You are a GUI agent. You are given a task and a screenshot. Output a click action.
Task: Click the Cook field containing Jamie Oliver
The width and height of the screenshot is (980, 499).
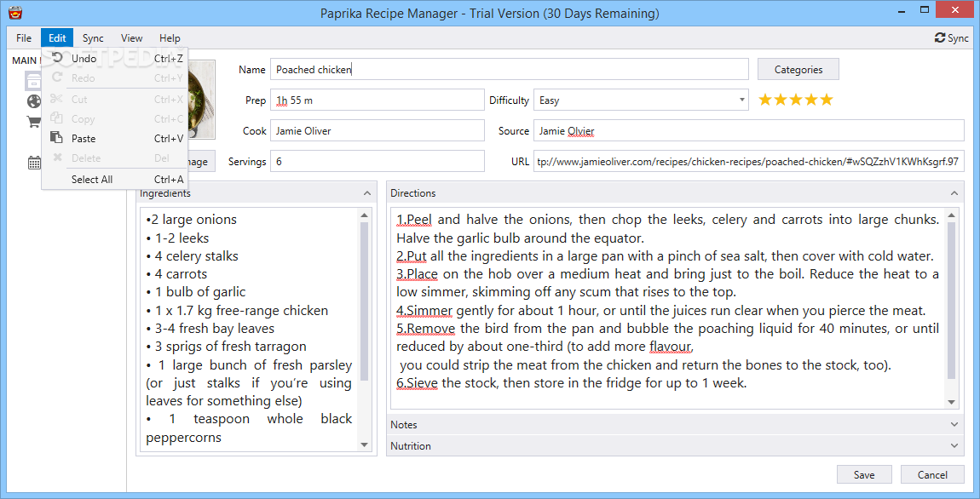(x=378, y=130)
